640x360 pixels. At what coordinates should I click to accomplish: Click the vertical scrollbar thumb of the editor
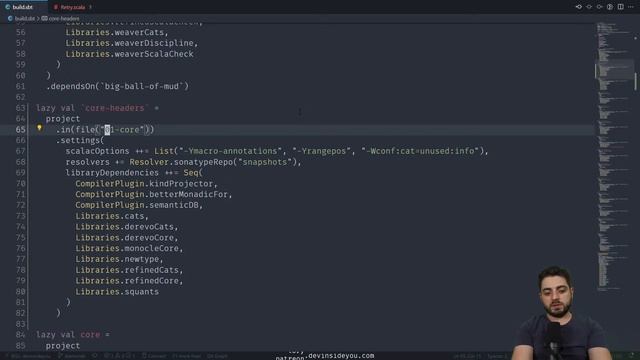(x=635, y=81)
